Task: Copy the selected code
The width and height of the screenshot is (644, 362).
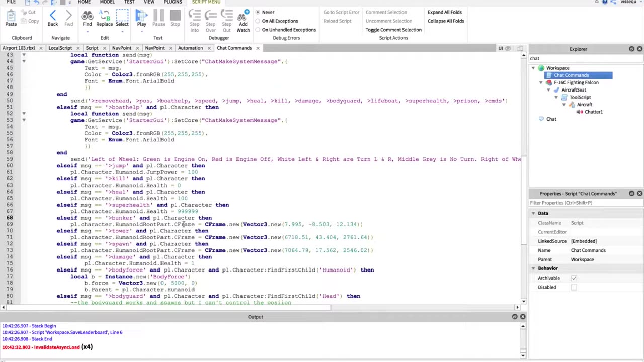Action: pyautogui.click(x=30, y=21)
